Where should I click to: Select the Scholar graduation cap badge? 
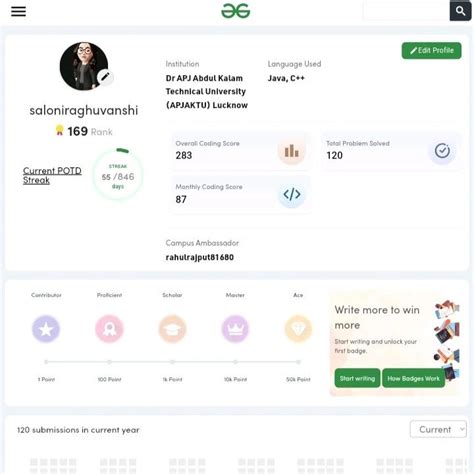click(172, 329)
